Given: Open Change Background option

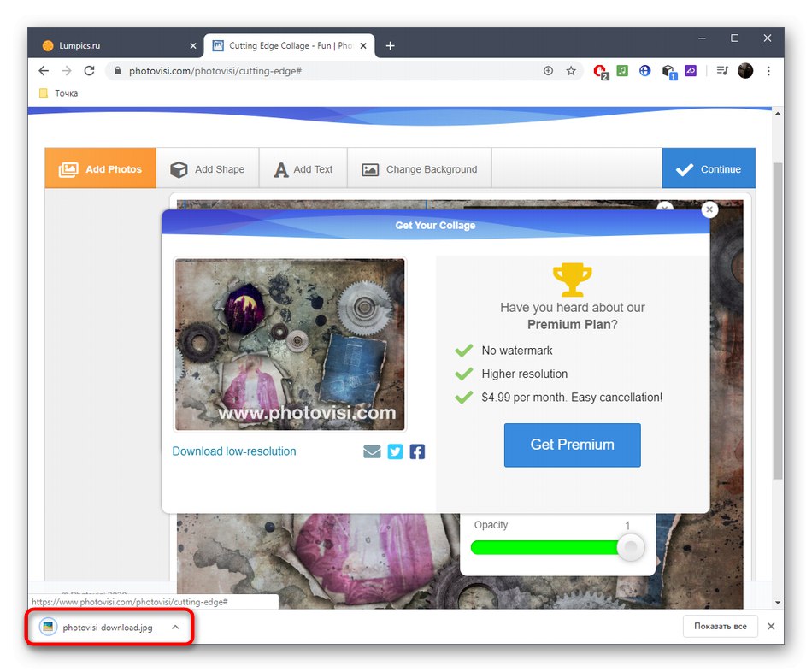Looking at the screenshot, I should [420, 168].
